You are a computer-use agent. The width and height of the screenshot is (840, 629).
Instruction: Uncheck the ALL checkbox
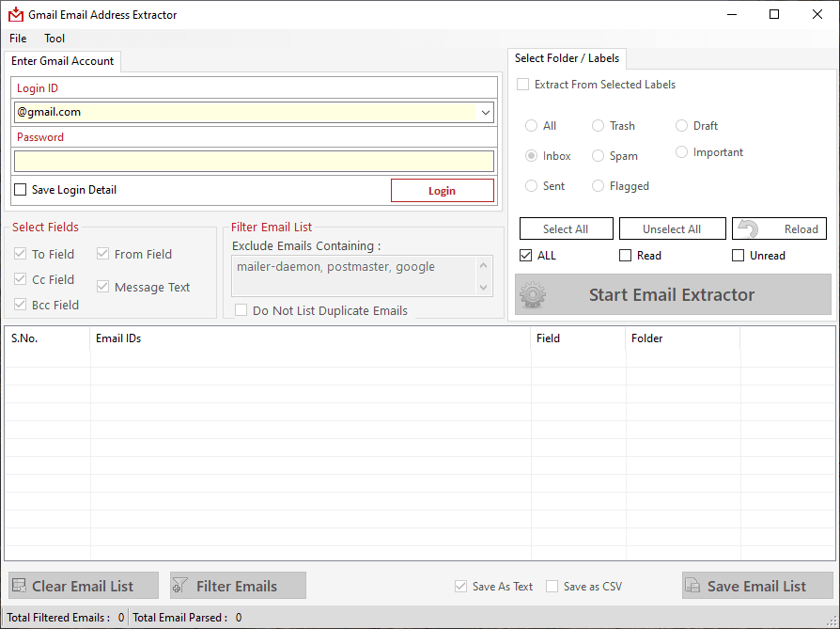[523, 255]
